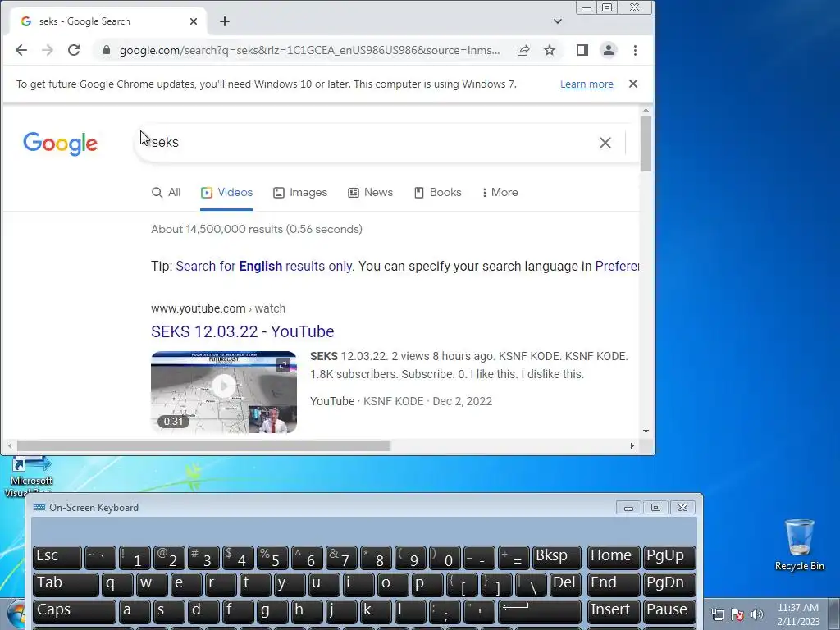Expand the tab search chevron

(558, 21)
